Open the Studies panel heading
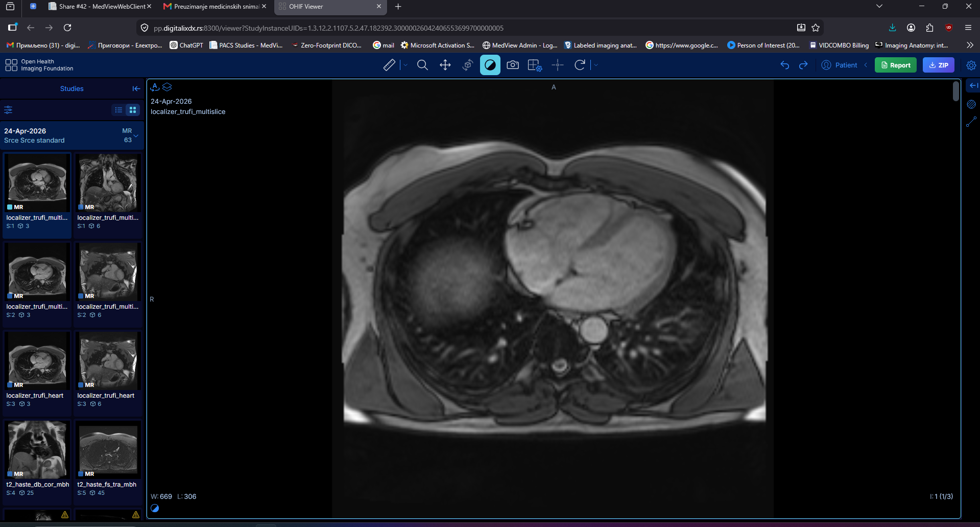 click(71, 88)
